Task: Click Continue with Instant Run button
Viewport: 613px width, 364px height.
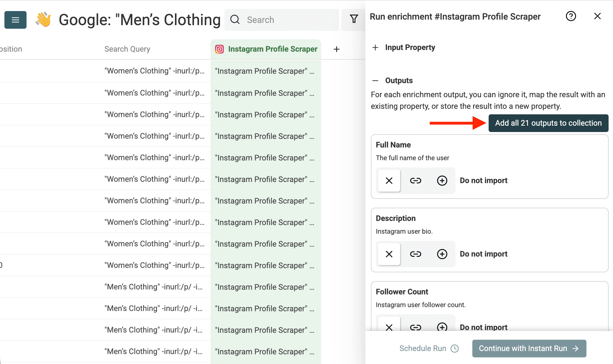Action: [529, 349]
